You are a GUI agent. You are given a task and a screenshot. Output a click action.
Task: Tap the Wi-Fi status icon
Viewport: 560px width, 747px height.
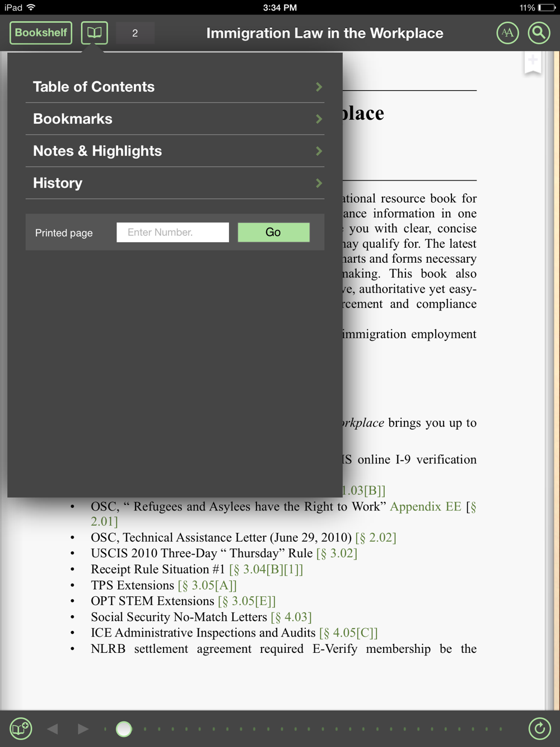[31, 7]
